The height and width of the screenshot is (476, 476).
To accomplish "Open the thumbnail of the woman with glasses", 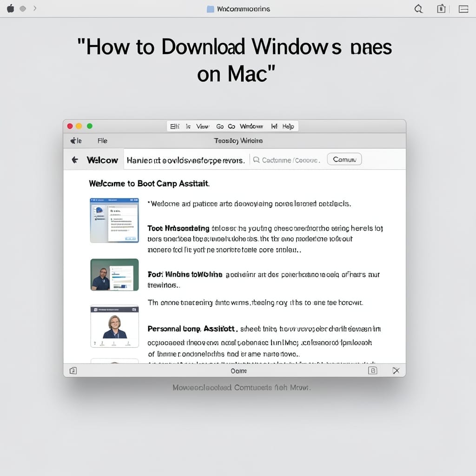I will coord(114,326).
